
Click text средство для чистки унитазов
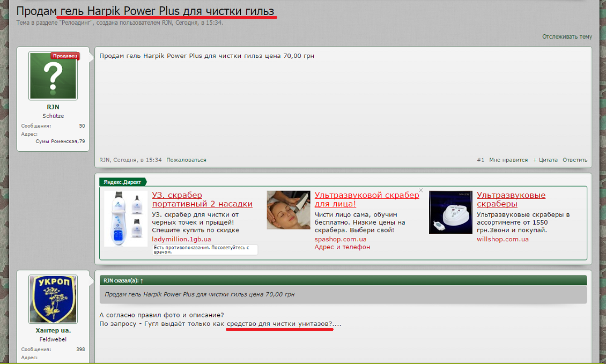[279, 324]
